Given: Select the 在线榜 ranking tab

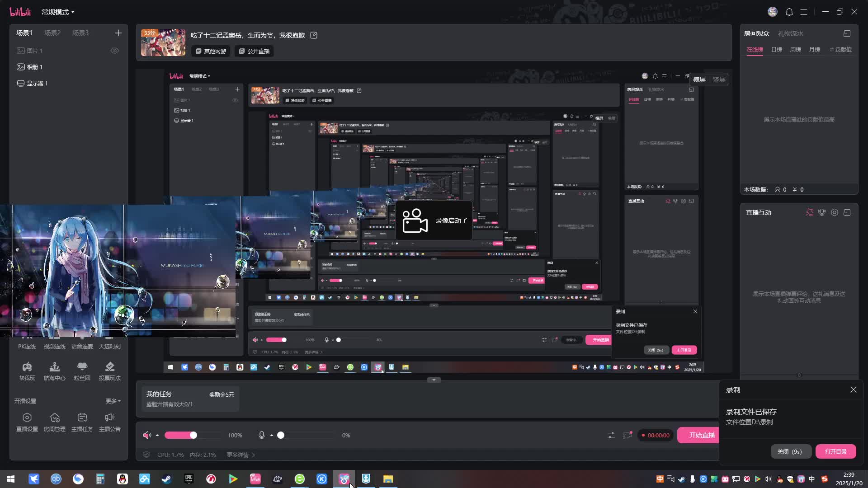Looking at the screenshot, I should pyautogui.click(x=755, y=49).
